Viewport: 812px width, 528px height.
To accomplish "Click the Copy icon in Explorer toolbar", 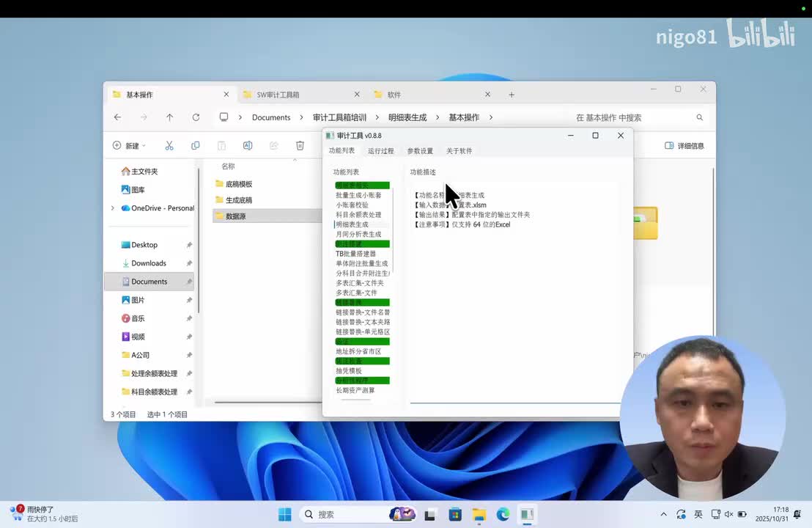I will pos(195,146).
